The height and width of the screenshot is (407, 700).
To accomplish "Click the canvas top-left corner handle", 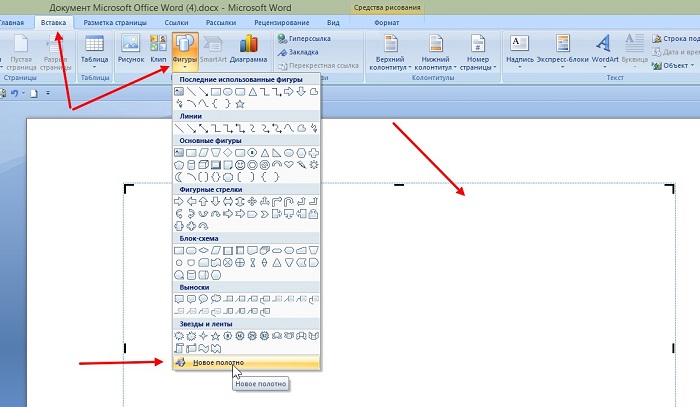I will pos(129,188).
